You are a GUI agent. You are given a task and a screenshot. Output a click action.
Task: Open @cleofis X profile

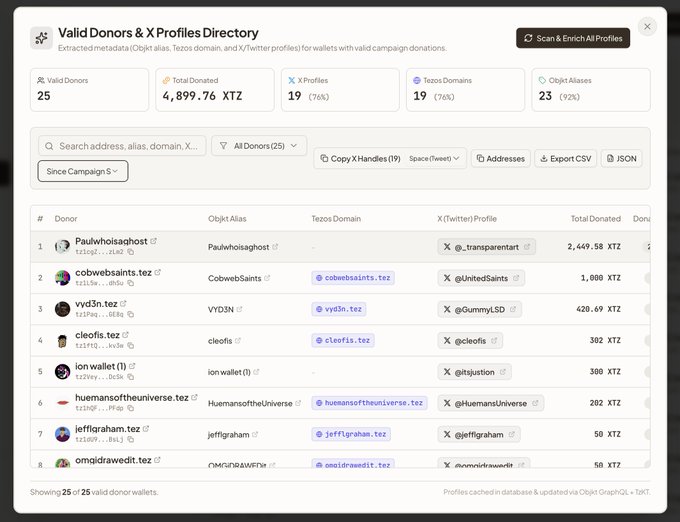470,340
